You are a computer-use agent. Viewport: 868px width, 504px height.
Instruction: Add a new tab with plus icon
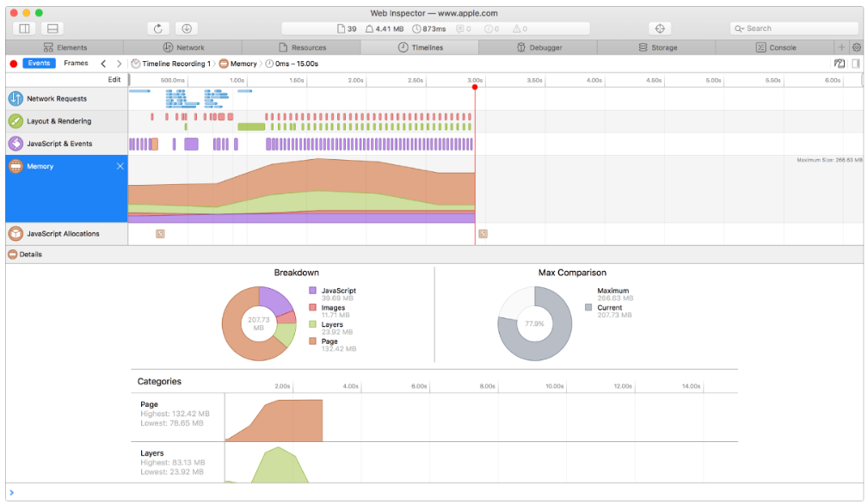click(841, 47)
